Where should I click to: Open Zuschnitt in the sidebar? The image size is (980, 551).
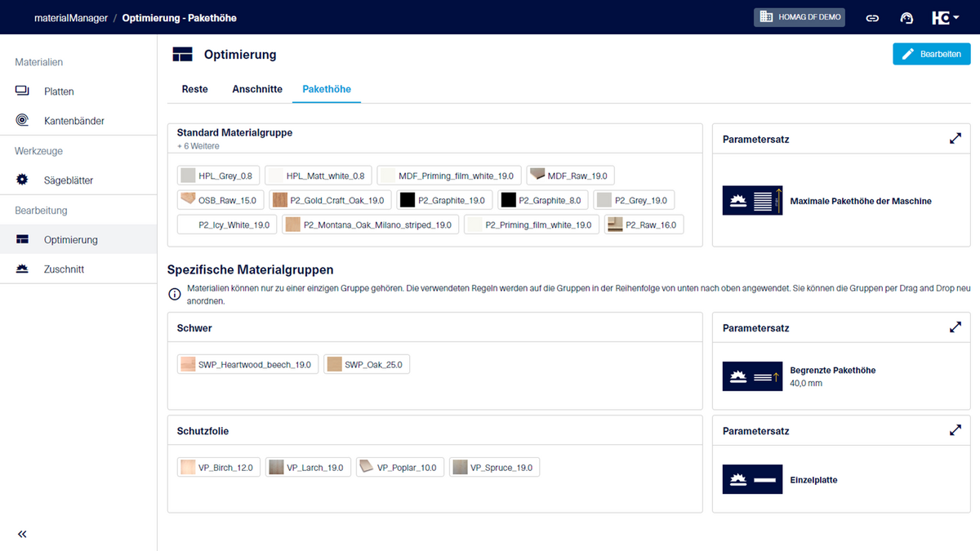click(x=64, y=269)
